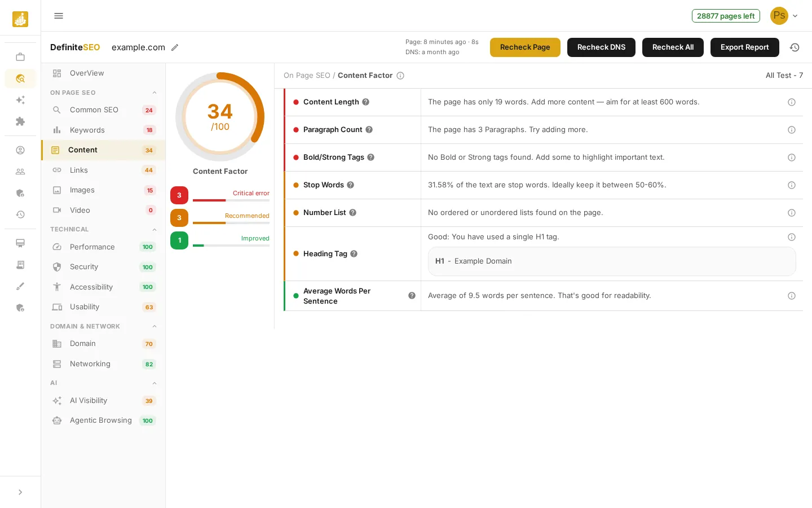The height and width of the screenshot is (508, 812).
Task: Click the help icon next to Stop Words
Action: pos(350,185)
